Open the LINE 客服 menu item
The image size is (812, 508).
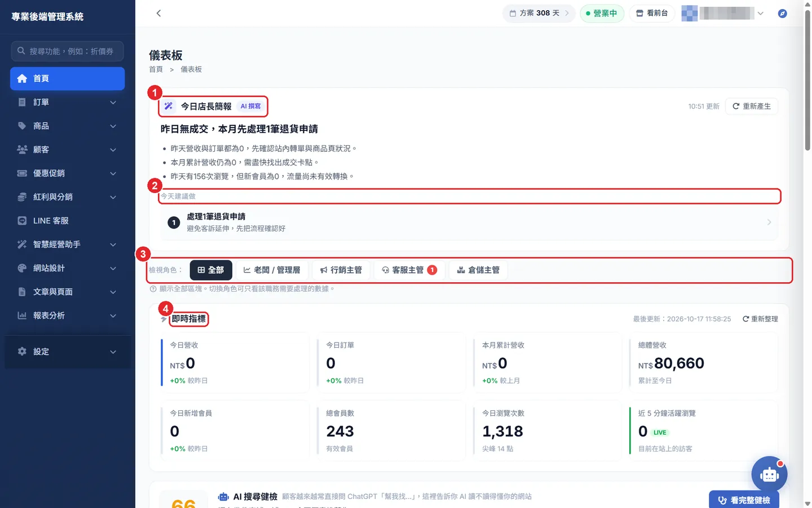click(67, 221)
